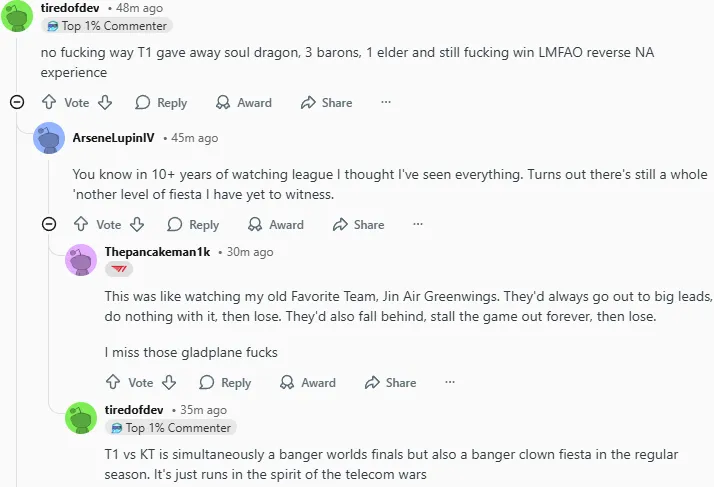Upvote ArseneLupinIV's fiesta comment
This screenshot has height=487, width=714.
click(x=81, y=225)
